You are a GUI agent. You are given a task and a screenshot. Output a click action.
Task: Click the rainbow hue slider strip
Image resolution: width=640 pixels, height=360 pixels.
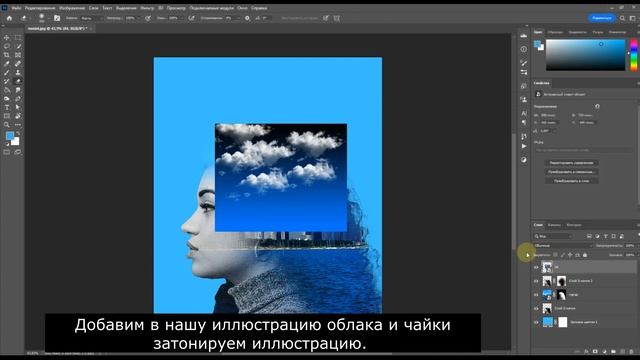click(x=634, y=55)
